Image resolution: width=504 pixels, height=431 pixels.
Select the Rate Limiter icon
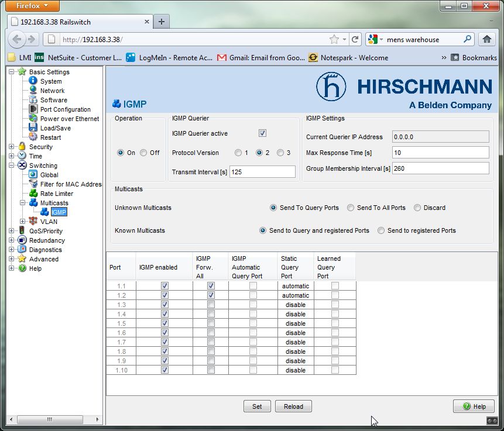[33, 194]
